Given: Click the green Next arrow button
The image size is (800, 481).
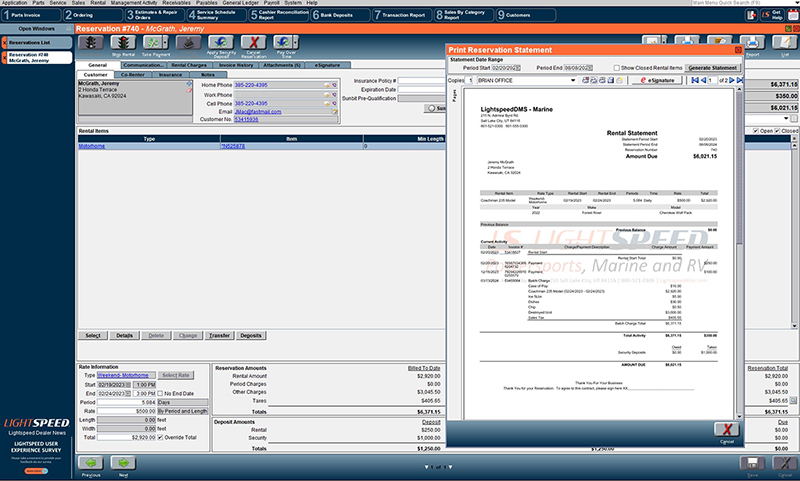Looking at the screenshot, I should tap(123, 463).
